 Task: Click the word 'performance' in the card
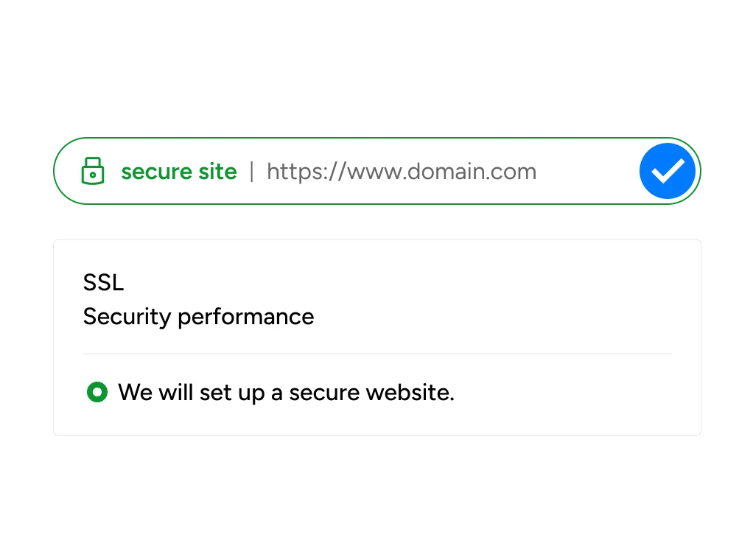246,318
